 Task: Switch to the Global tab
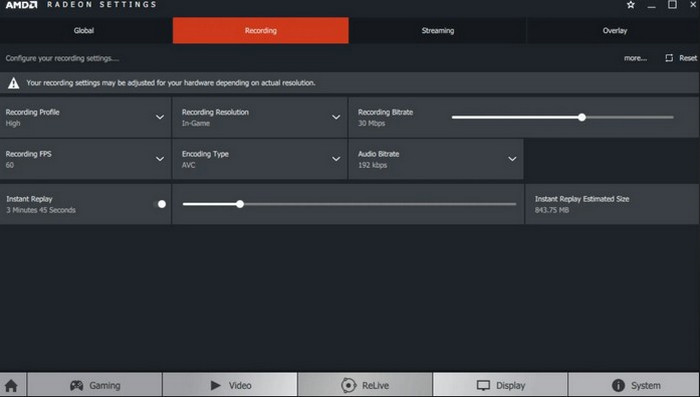click(x=84, y=30)
